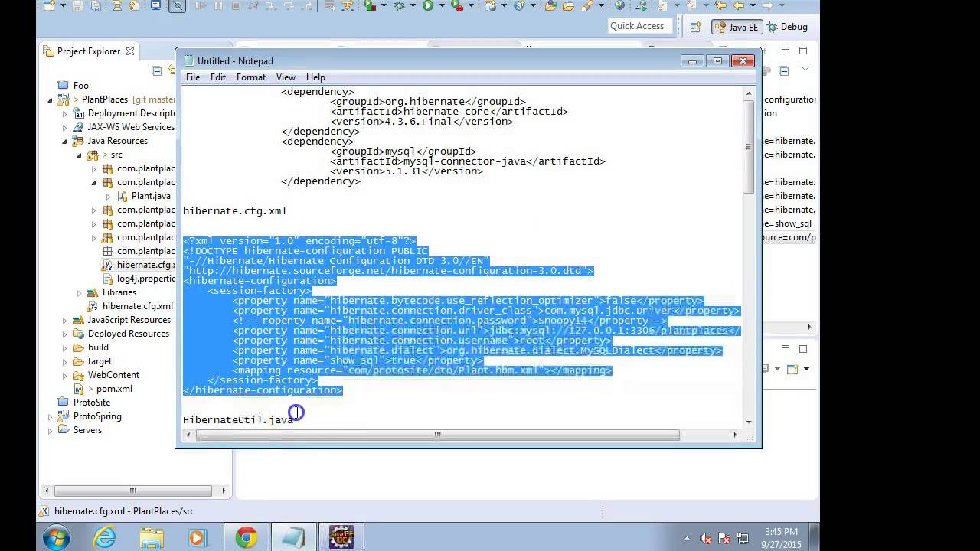Click the Notepad icon on the taskbar

[x=293, y=537]
